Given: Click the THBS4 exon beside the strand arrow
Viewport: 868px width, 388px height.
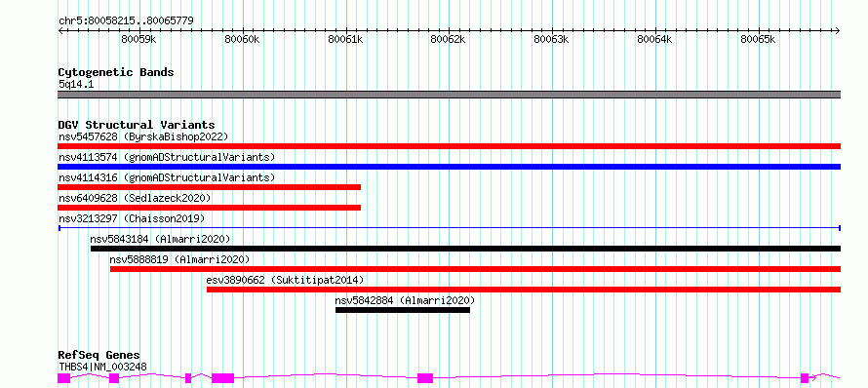Looking at the screenshot, I should [805, 378].
